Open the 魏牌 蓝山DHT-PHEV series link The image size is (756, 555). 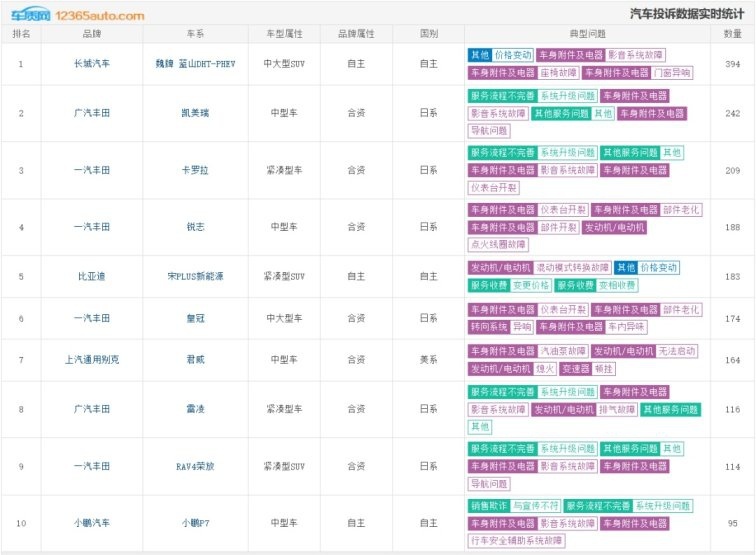pos(195,64)
